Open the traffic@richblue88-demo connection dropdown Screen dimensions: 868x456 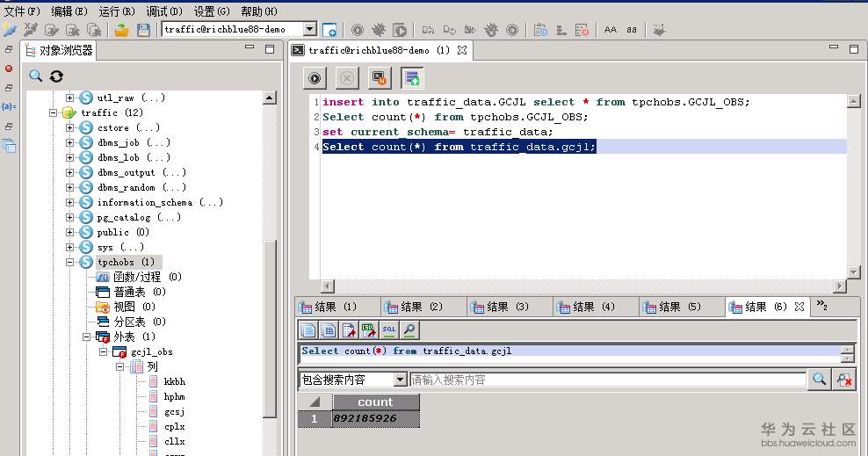coord(308,30)
